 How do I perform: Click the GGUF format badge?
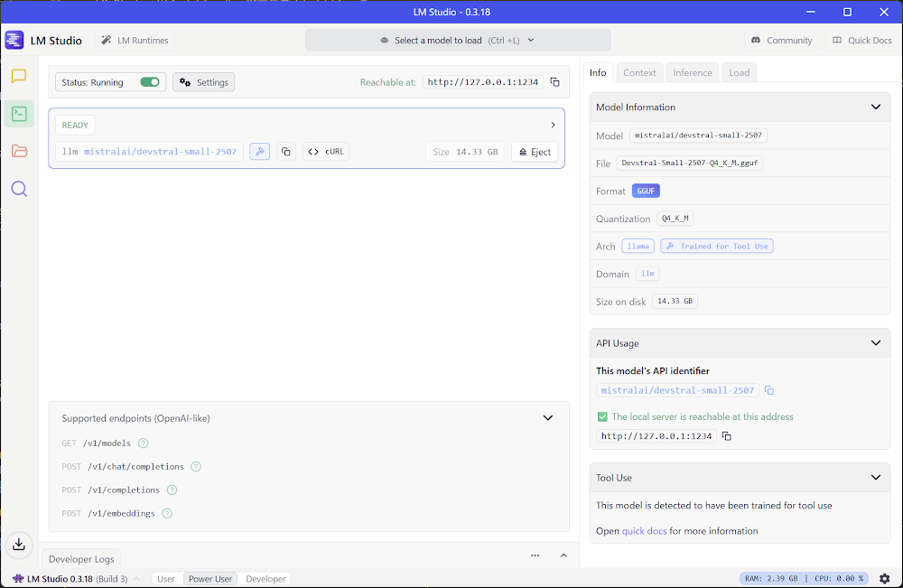(x=646, y=191)
